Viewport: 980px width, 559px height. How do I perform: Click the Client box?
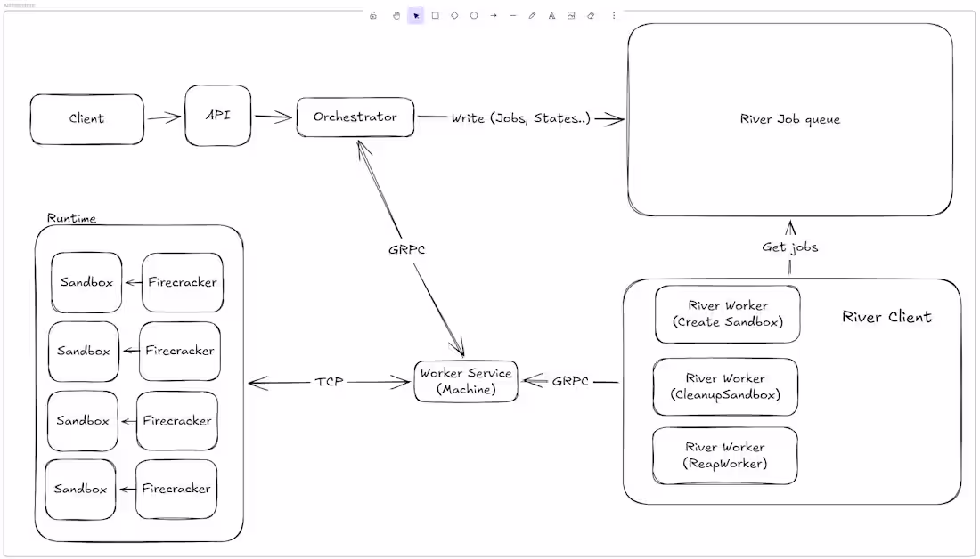(87, 119)
